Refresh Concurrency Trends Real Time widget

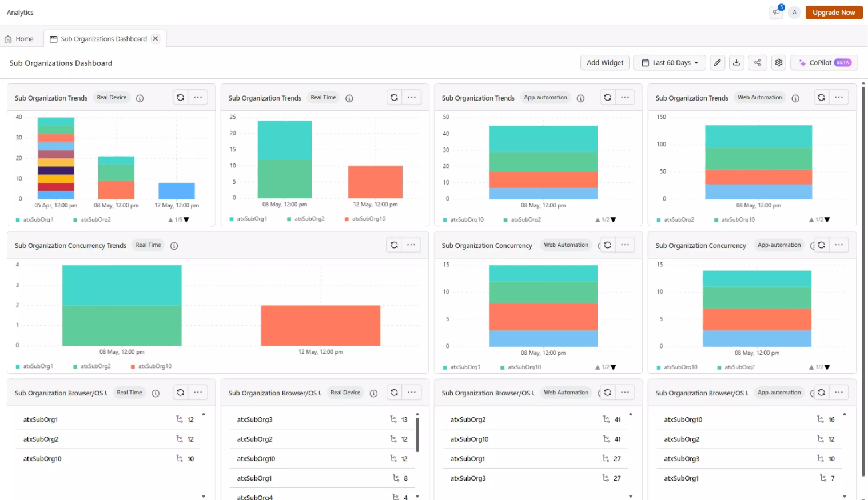point(394,245)
